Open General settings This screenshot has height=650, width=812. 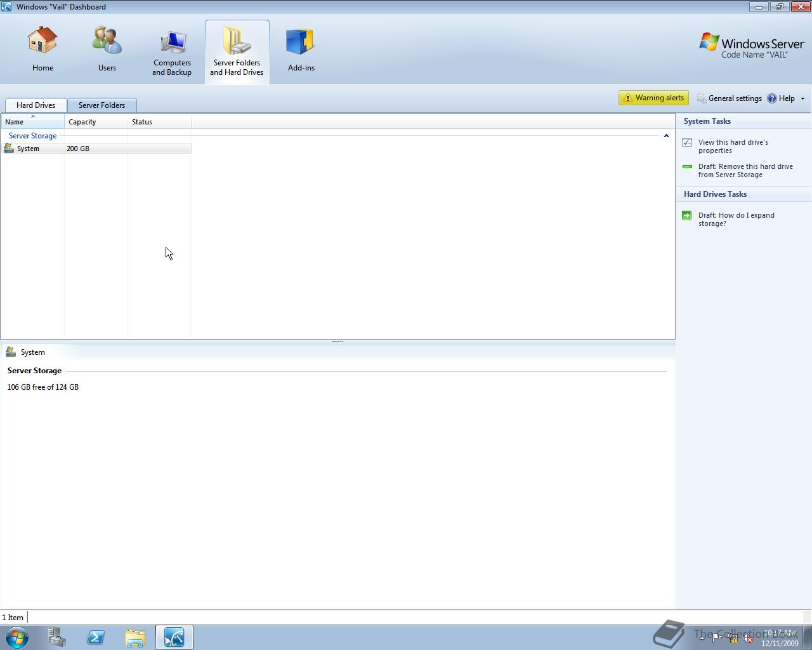pyautogui.click(x=729, y=98)
